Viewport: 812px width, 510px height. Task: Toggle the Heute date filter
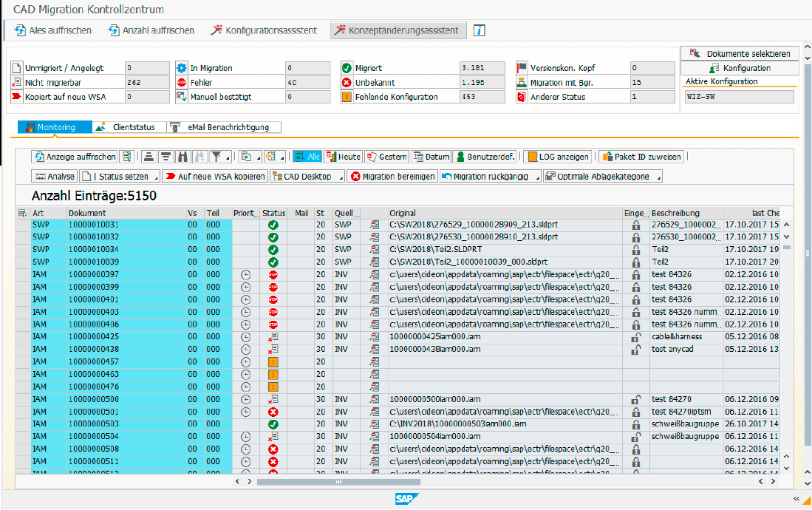pyautogui.click(x=344, y=157)
